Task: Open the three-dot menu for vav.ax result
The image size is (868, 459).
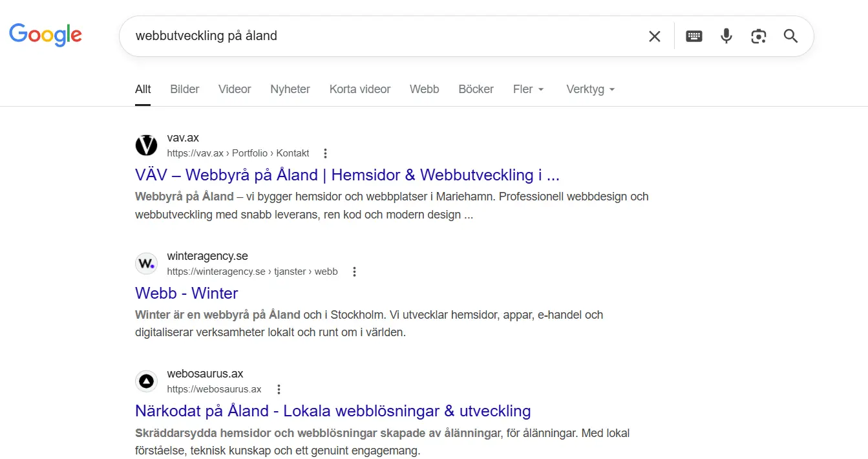Action: click(x=325, y=153)
